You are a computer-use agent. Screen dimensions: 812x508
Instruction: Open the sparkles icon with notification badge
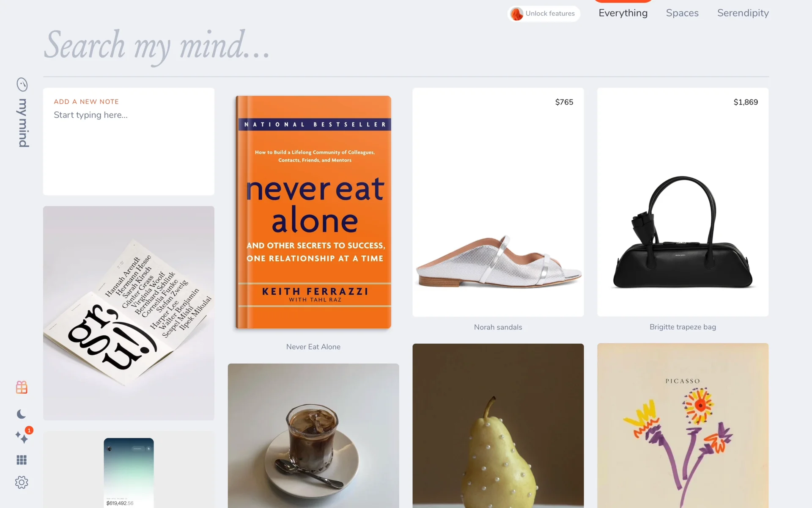[22, 436]
